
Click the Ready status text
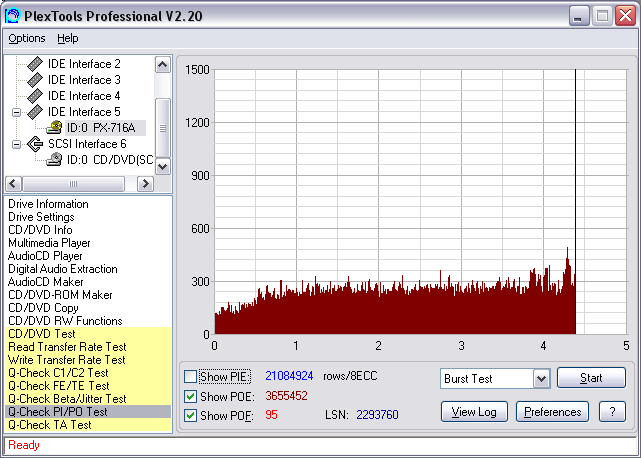(24, 445)
